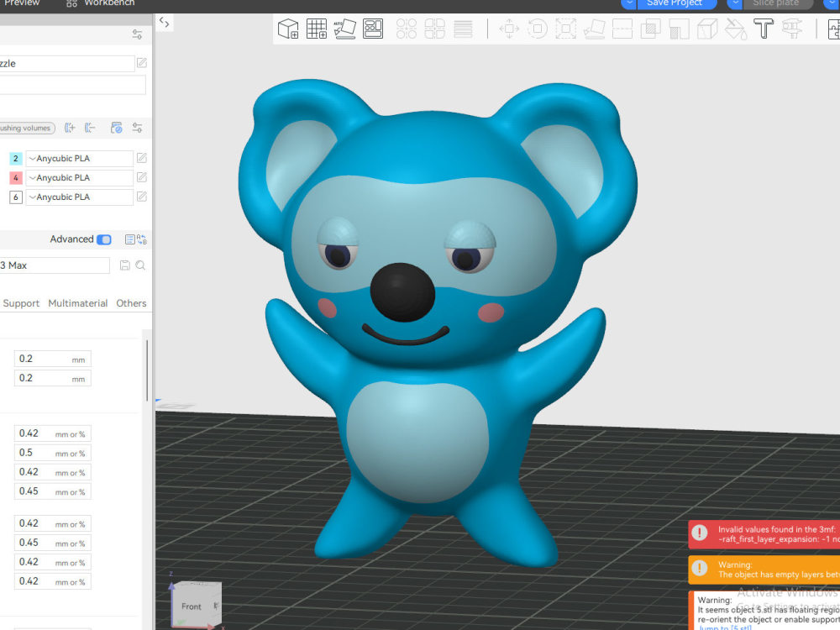840x630 pixels.
Task: Click the Add model cube icon
Action: (x=288, y=29)
